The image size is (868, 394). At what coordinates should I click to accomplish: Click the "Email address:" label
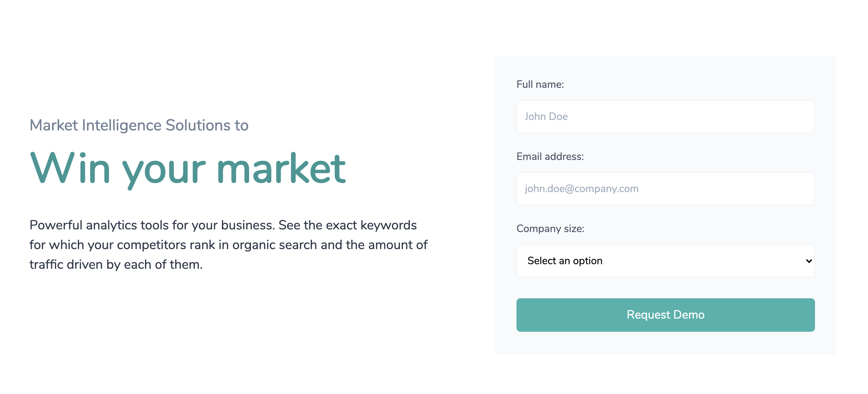point(550,157)
